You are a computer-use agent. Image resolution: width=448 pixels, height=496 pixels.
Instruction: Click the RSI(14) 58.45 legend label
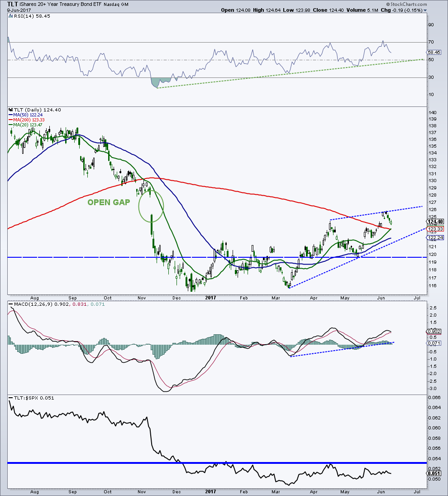click(32, 16)
